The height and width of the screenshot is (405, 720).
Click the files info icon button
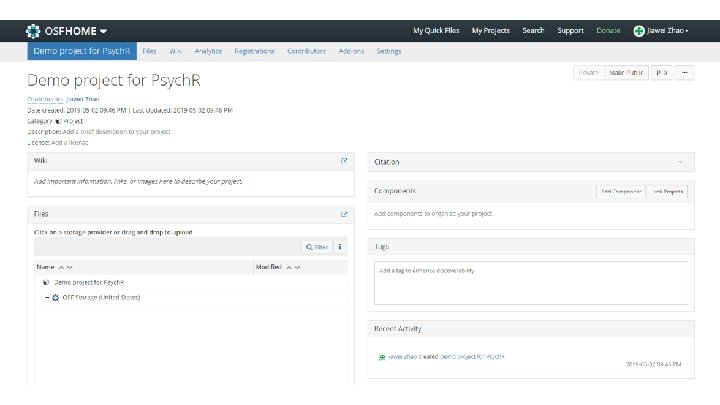point(340,247)
